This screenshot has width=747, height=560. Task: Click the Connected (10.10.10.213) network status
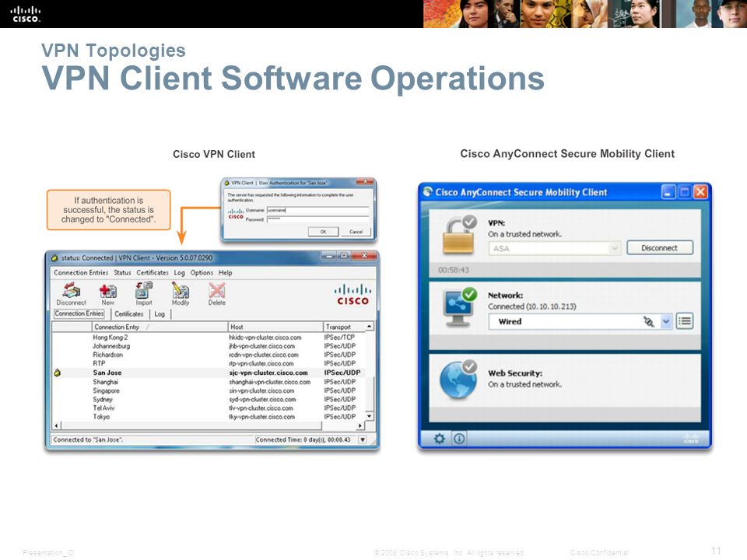pyautogui.click(x=531, y=306)
